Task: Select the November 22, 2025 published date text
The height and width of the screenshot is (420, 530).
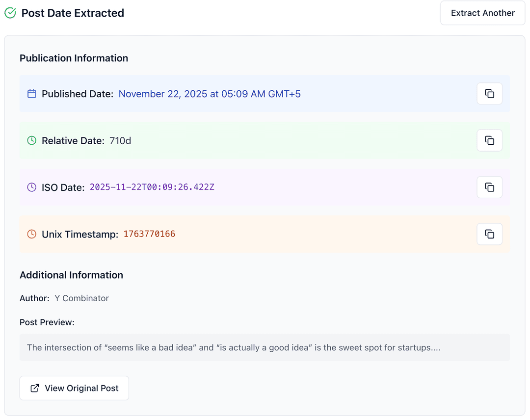Action: [x=210, y=94]
